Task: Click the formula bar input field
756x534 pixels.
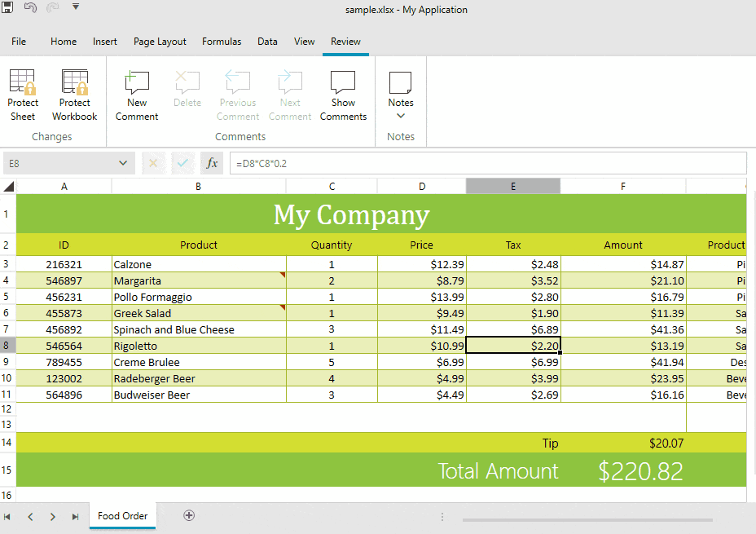Action: (x=487, y=163)
